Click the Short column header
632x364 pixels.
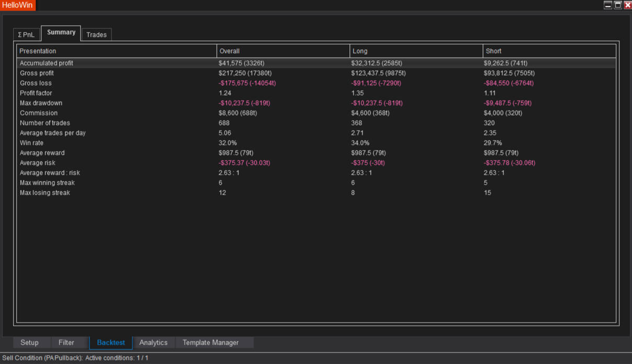pos(549,51)
